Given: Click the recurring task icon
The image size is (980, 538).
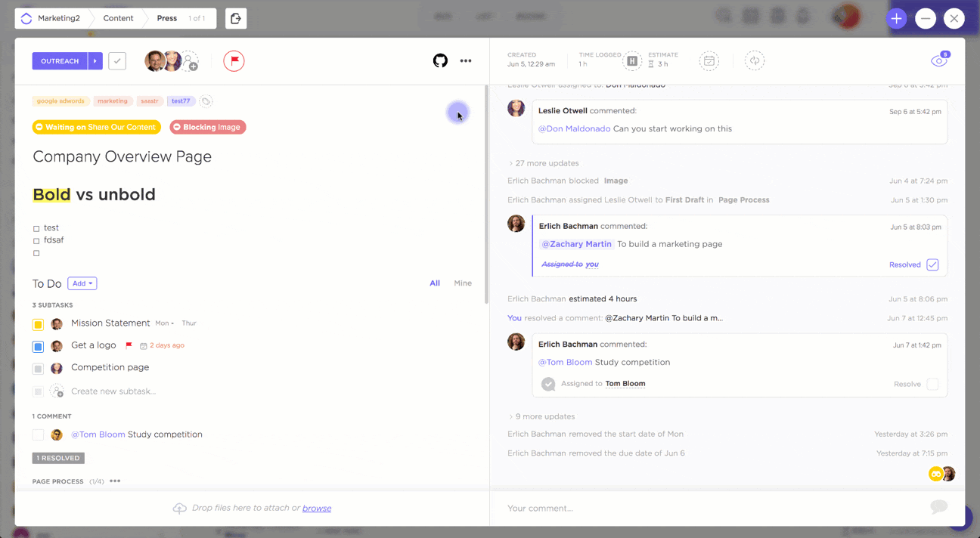Looking at the screenshot, I should tap(754, 60).
